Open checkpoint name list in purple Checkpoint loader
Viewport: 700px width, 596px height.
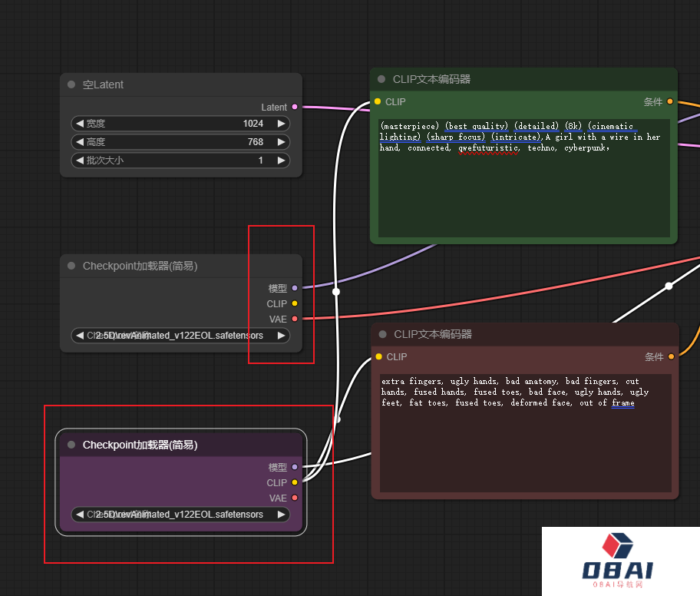180,515
